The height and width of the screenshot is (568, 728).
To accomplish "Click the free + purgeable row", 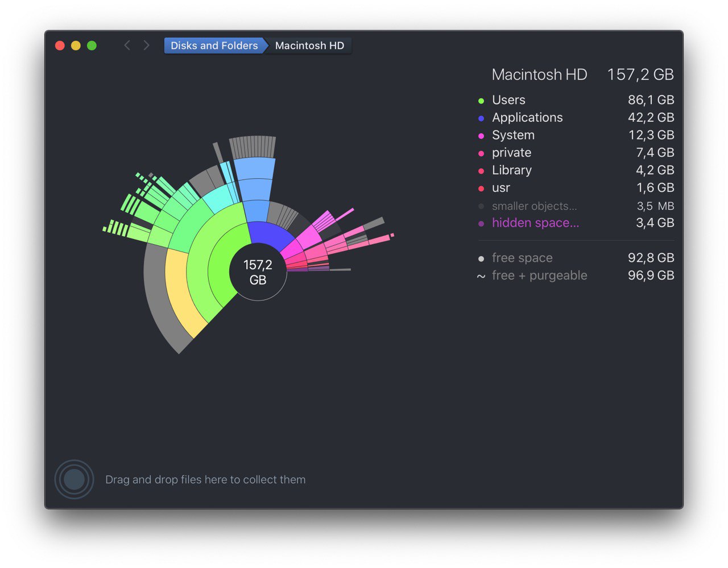I will point(576,276).
